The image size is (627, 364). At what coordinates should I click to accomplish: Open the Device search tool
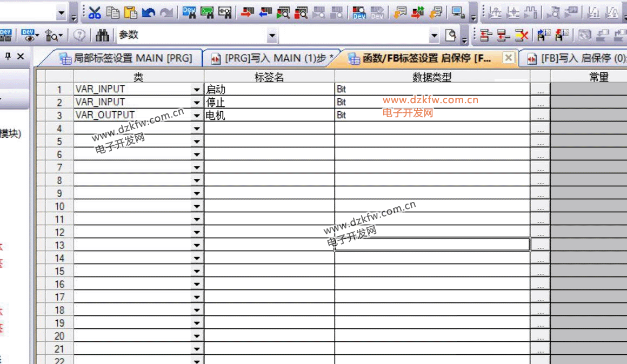click(189, 12)
